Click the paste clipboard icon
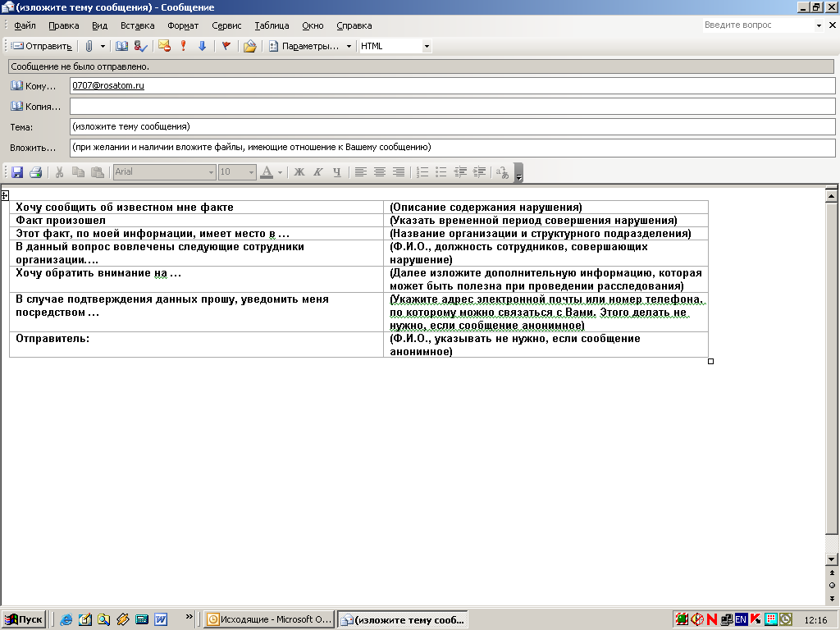Viewport: 840px width, 630px height. click(x=97, y=172)
